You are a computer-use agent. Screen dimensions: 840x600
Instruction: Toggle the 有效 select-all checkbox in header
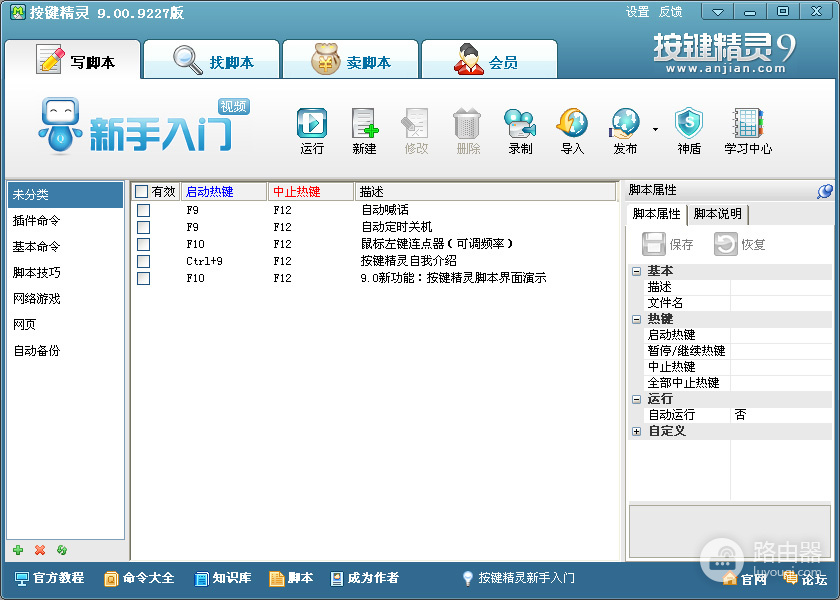[x=141, y=191]
